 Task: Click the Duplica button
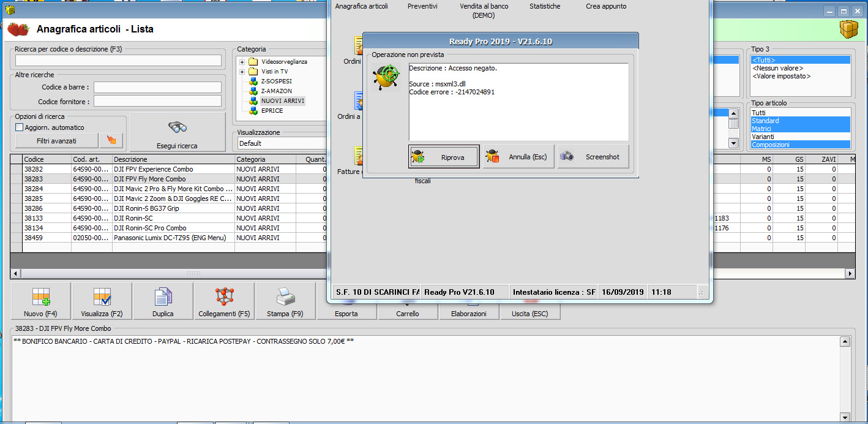coord(163,301)
